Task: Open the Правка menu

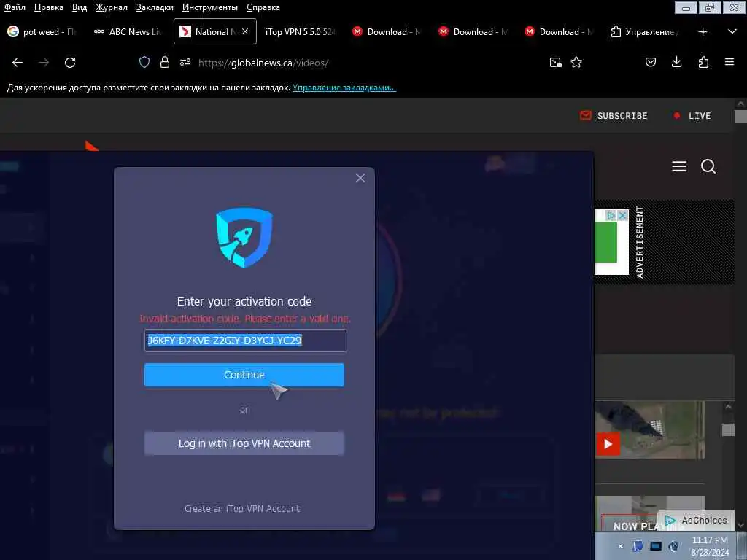Action: 49,7
